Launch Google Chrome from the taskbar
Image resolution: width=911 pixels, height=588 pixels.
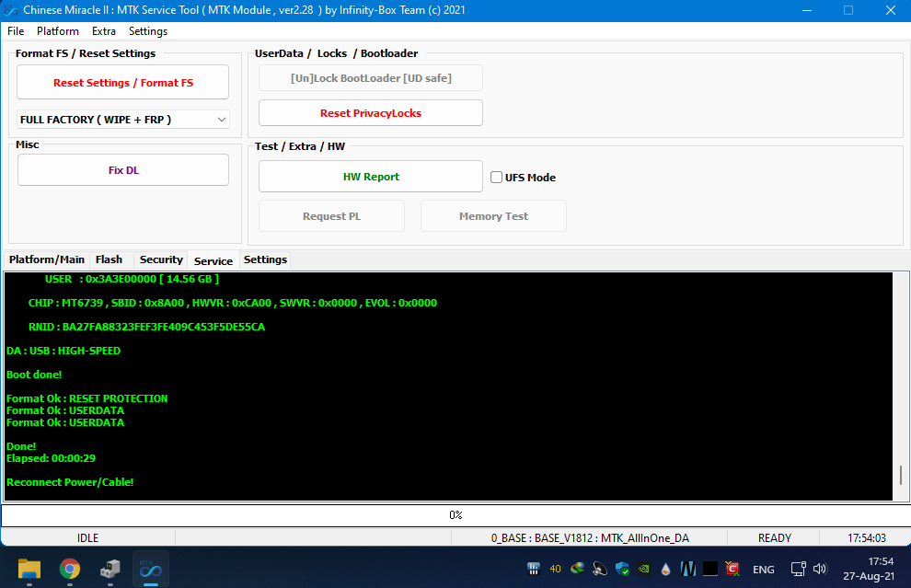point(70,569)
